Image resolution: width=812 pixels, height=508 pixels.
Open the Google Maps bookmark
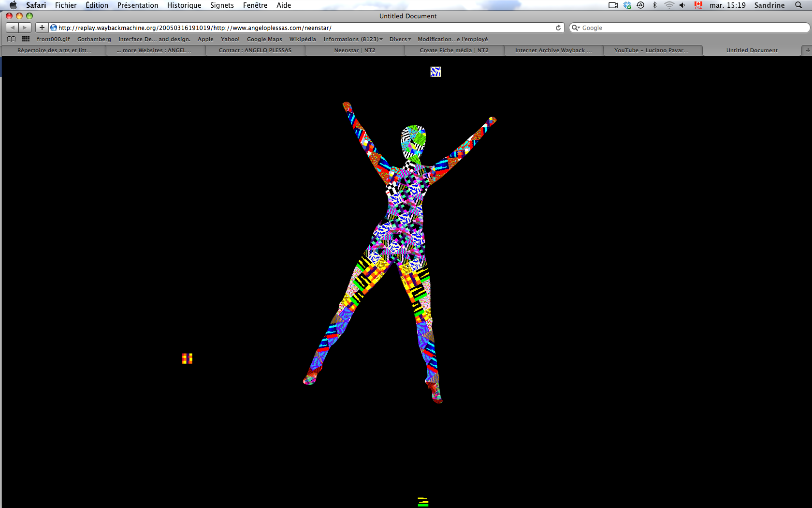264,39
